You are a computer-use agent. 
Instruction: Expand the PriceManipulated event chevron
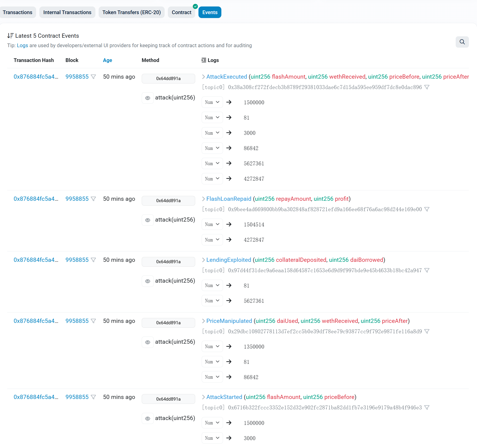point(204,321)
